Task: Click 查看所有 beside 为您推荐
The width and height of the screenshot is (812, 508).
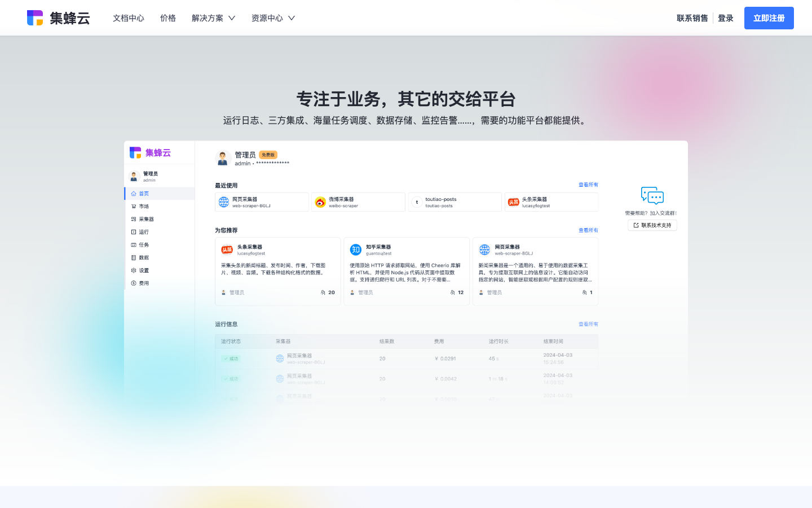Action: pyautogui.click(x=588, y=230)
